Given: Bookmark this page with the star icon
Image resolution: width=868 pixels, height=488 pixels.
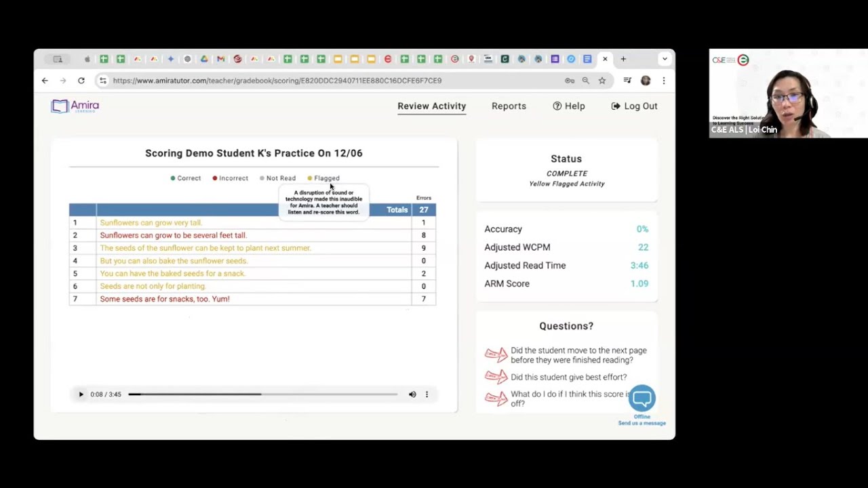Looking at the screenshot, I should click(x=601, y=81).
